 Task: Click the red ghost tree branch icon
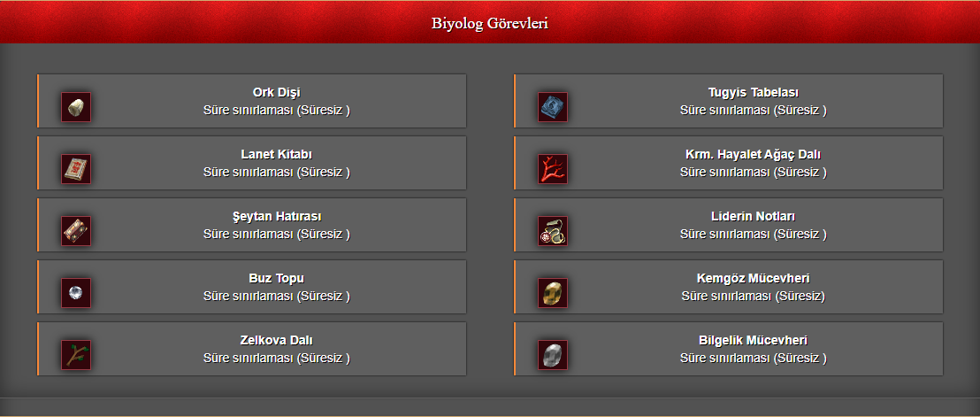(553, 169)
